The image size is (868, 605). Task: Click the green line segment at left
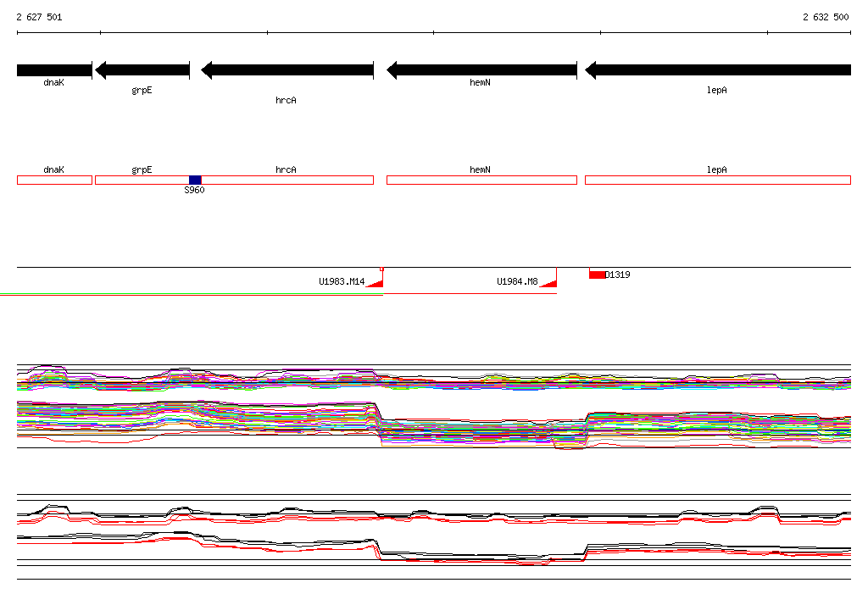192,293
